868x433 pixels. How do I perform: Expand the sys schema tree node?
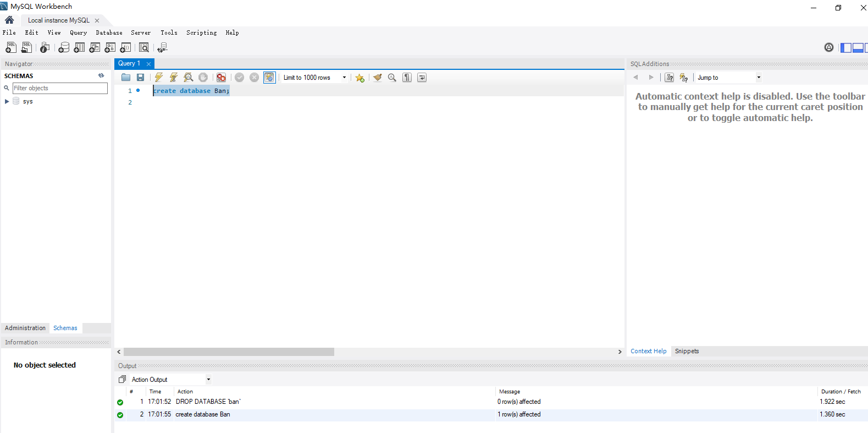[7, 101]
